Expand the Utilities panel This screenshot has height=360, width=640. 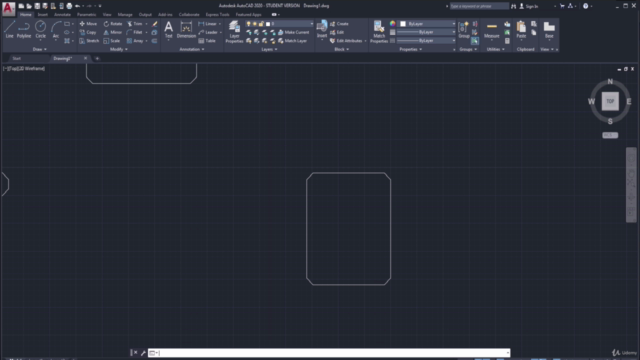(496, 49)
